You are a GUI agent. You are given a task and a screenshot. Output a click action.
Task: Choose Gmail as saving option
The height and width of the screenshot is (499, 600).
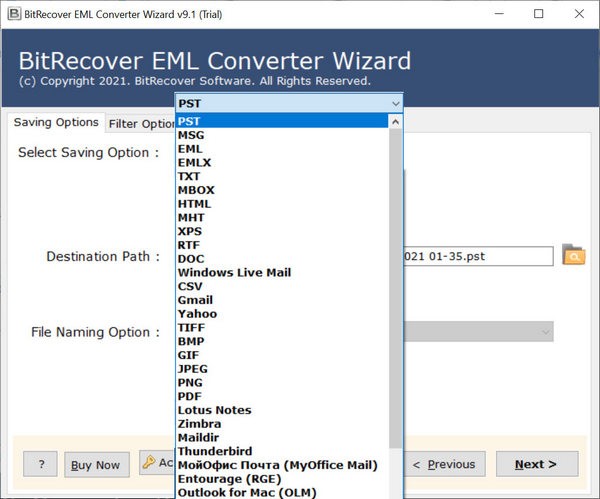[282, 300]
